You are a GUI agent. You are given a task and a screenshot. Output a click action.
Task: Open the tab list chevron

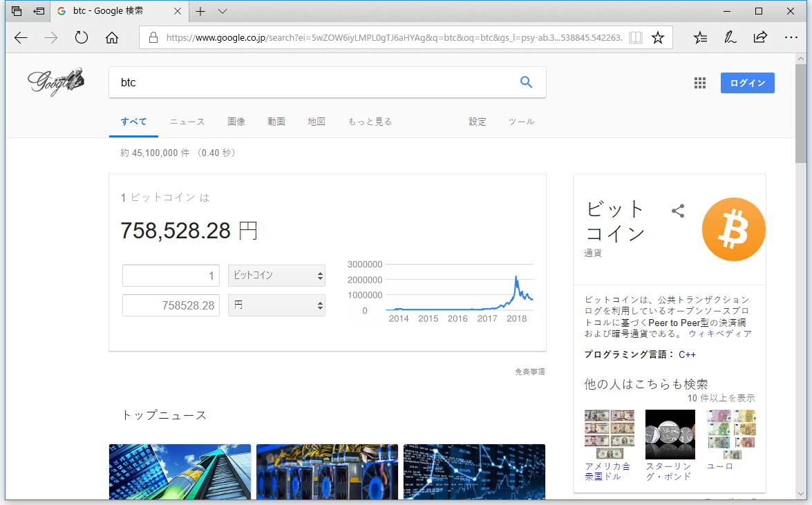[221, 11]
